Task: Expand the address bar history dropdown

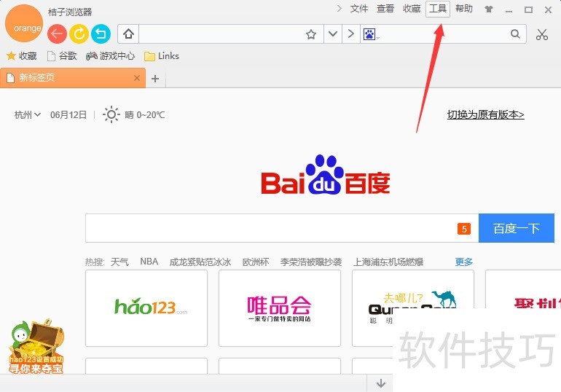Action: [333, 34]
